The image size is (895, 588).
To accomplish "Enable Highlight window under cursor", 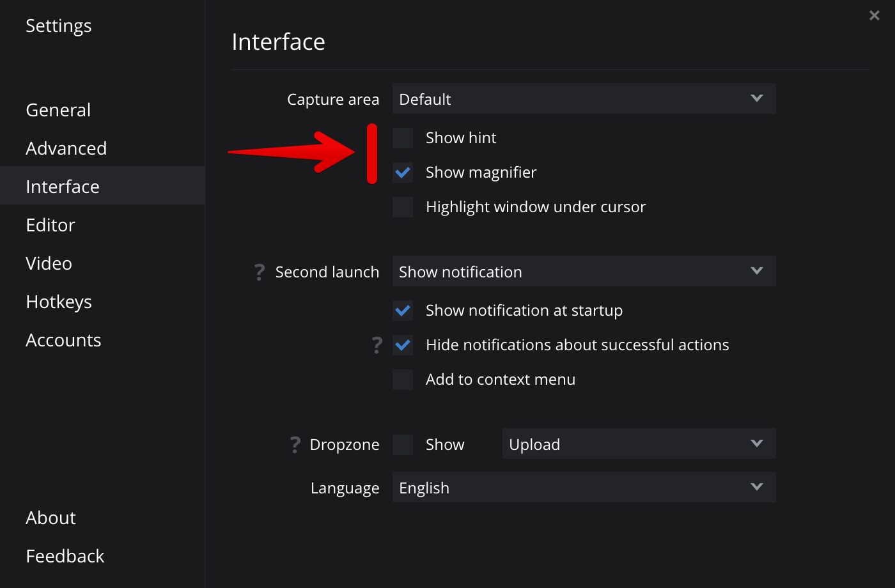I will click(403, 207).
